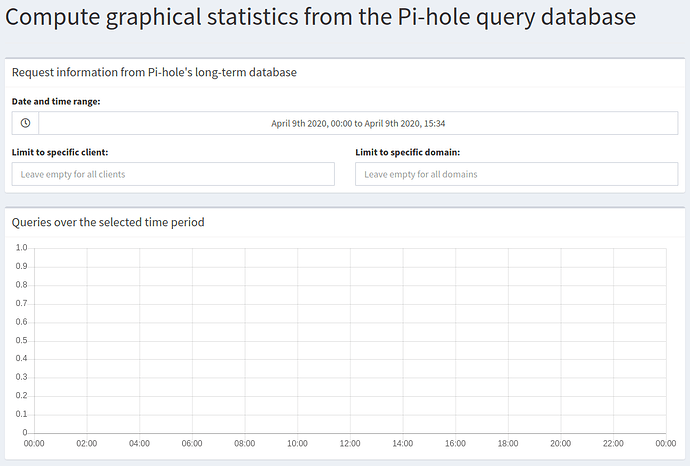Focus the specific client filter field
690x466 pixels.
coord(173,174)
